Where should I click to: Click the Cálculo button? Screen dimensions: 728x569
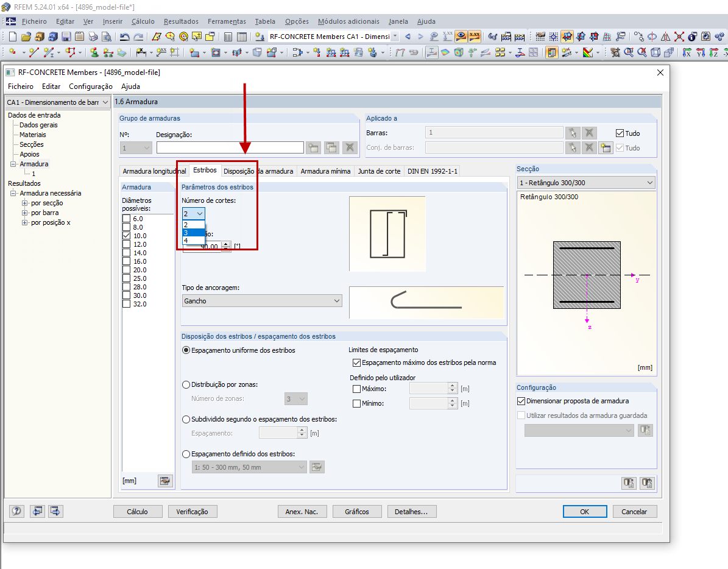(x=138, y=512)
